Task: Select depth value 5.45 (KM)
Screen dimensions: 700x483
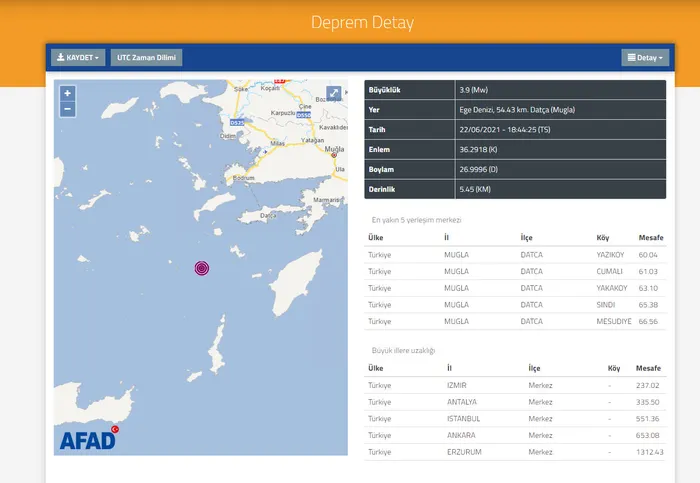Action: 475,189
